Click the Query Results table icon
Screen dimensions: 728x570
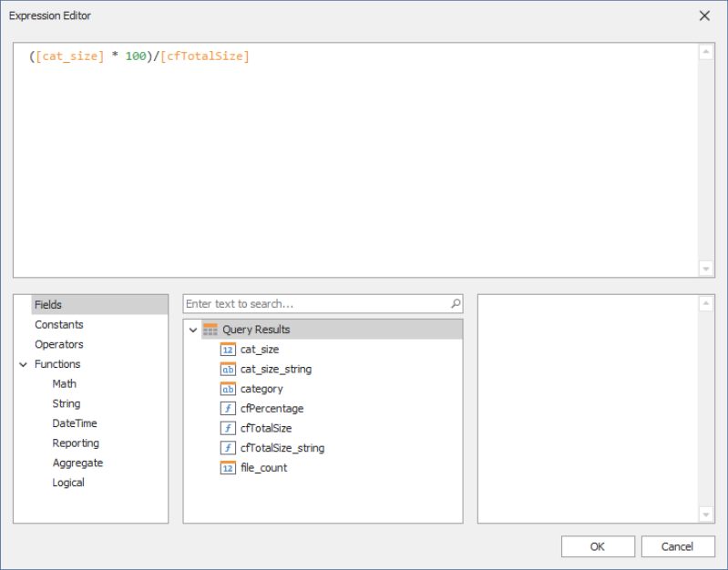point(210,330)
